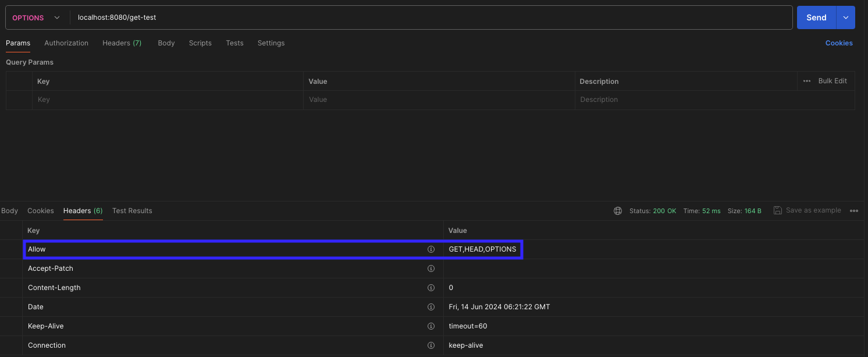Open the OPTIONS method dropdown
The height and width of the screenshot is (357, 868).
click(x=36, y=17)
